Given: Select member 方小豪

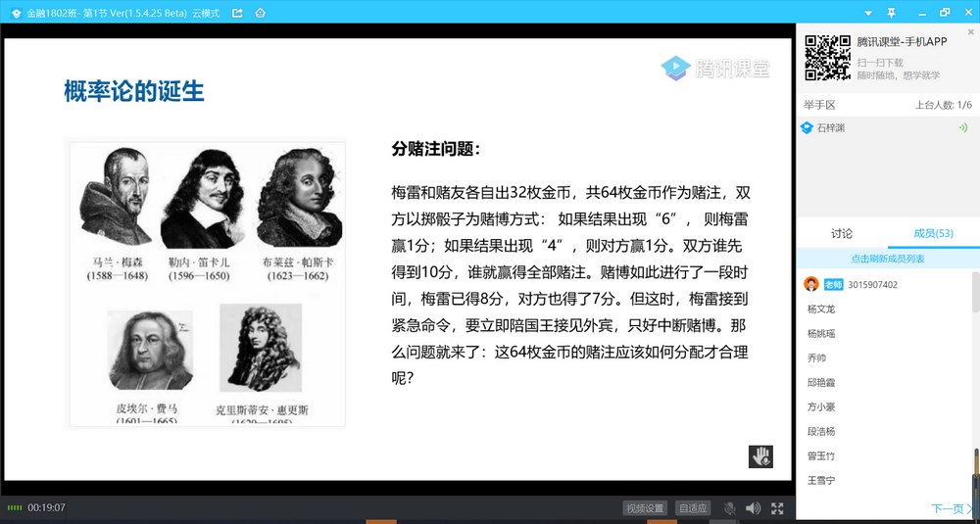Looking at the screenshot, I should [x=821, y=406].
